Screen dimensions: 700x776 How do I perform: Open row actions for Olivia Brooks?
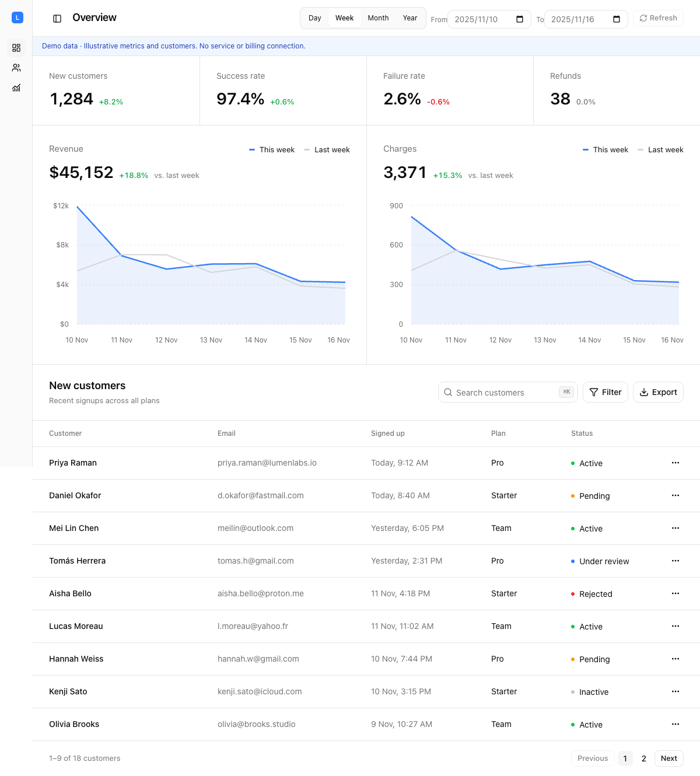(x=675, y=724)
